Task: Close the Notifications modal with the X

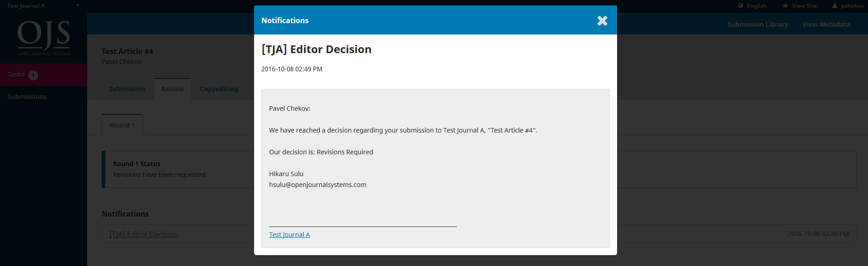Action: coord(602,20)
